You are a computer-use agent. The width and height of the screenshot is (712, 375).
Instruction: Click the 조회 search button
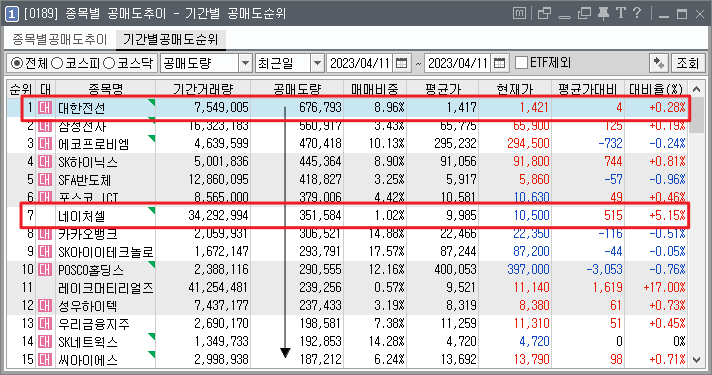(687, 63)
